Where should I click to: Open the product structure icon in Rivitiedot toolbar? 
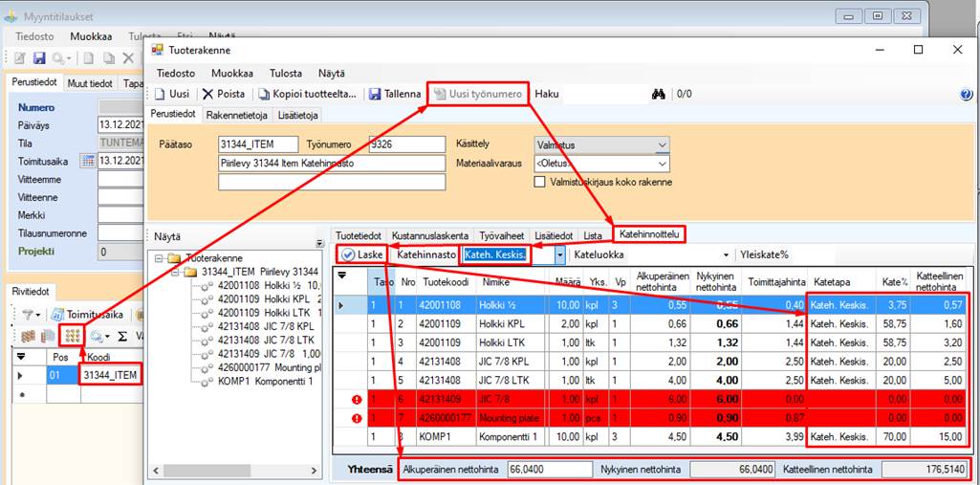pos(73,337)
